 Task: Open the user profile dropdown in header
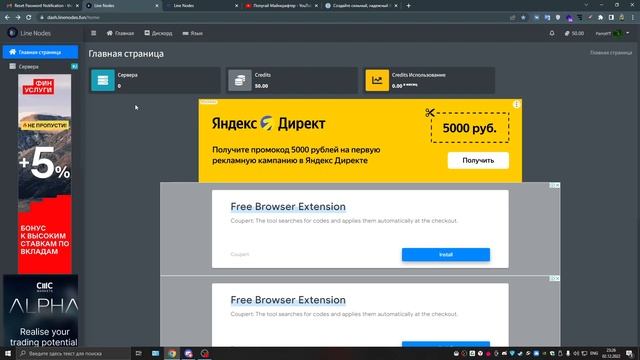coord(612,33)
